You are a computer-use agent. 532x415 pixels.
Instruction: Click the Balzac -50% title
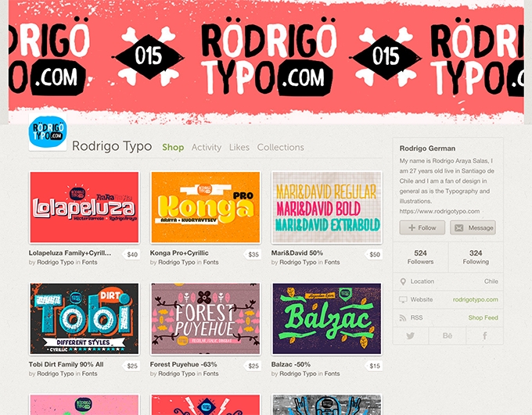click(x=291, y=364)
